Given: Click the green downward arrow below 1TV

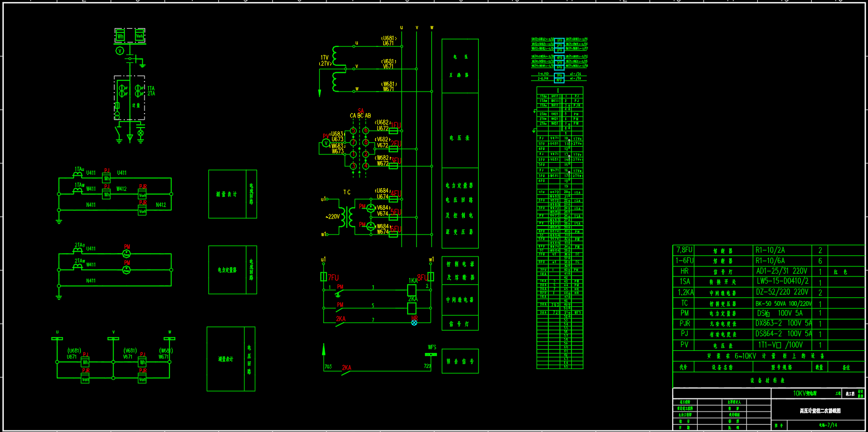Looking at the screenshot, I should [x=319, y=92].
